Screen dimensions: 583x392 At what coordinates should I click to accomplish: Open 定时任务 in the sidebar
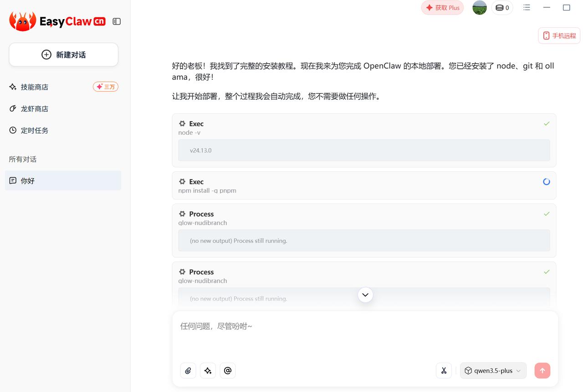tap(35, 130)
